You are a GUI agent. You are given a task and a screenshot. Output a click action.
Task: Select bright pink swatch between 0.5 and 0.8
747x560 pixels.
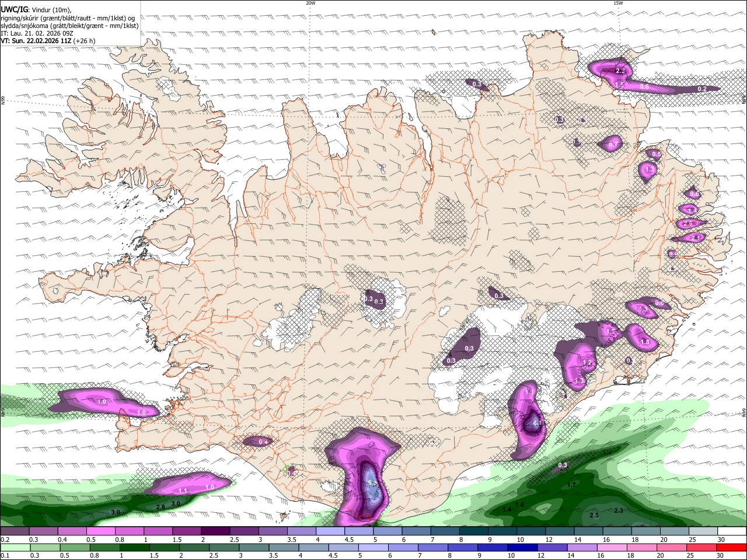coord(100,531)
